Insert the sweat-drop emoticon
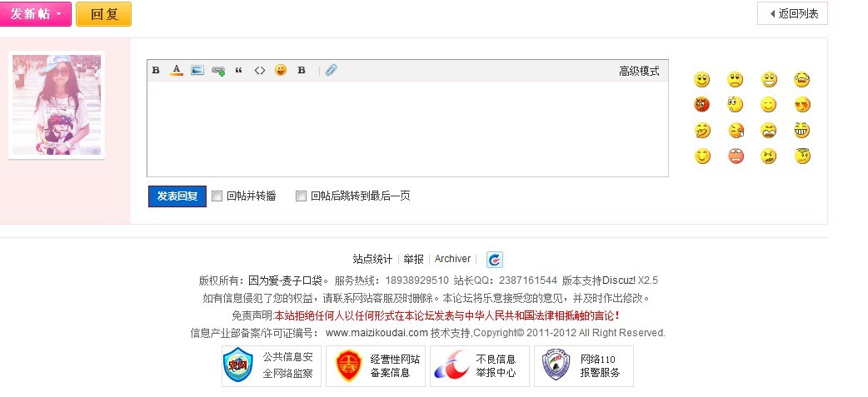Image resolution: width=868 pixels, height=397 pixels. (736, 131)
